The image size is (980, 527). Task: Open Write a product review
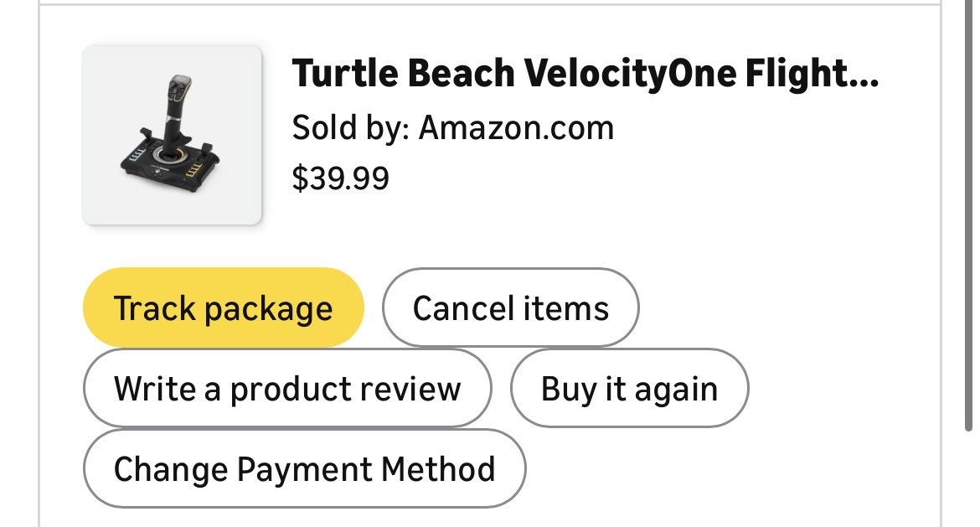click(287, 388)
